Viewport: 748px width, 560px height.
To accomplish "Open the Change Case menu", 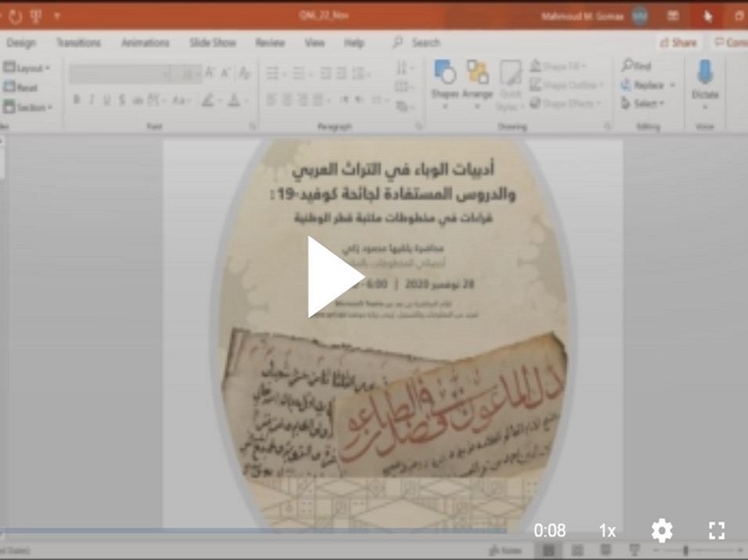I will [x=181, y=100].
